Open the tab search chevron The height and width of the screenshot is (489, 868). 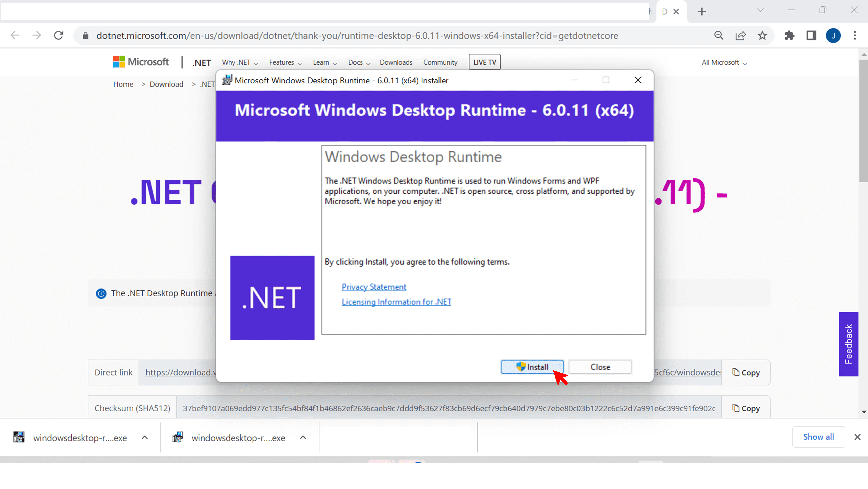tap(760, 10)
